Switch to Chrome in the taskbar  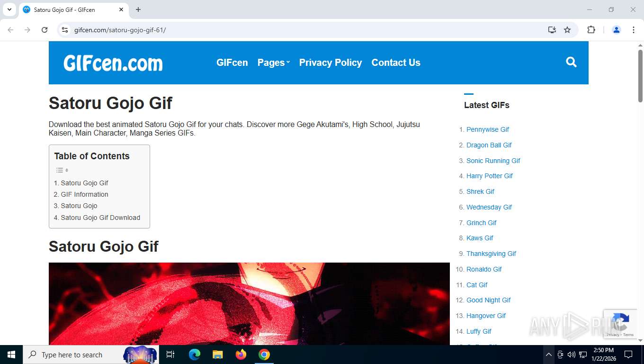[264, 355]
